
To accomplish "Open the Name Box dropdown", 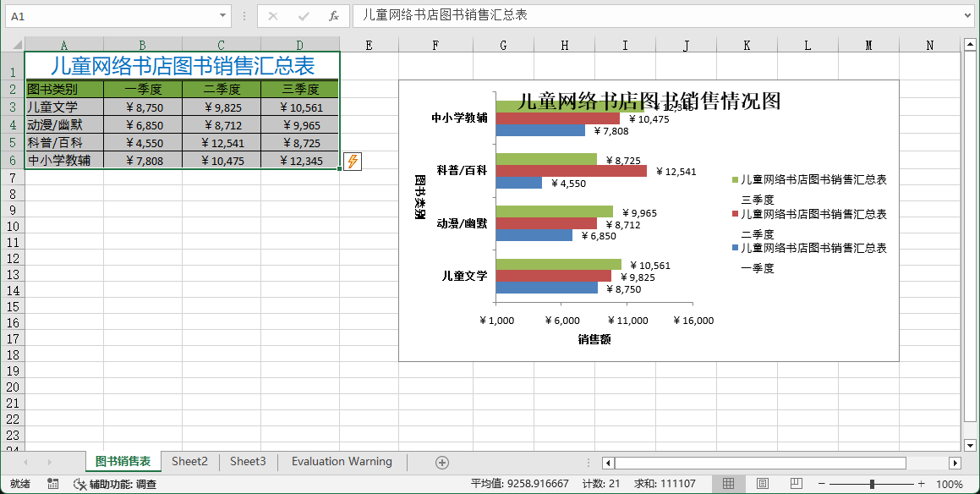I will (x=223, y=16).
